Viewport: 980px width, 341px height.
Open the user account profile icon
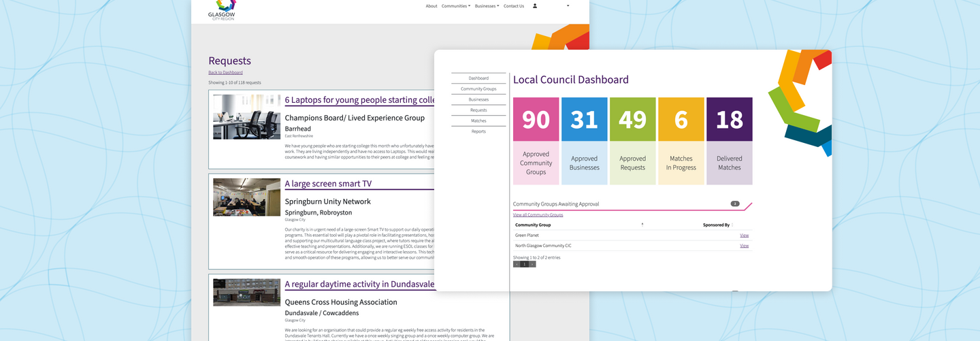pos(535,6)
